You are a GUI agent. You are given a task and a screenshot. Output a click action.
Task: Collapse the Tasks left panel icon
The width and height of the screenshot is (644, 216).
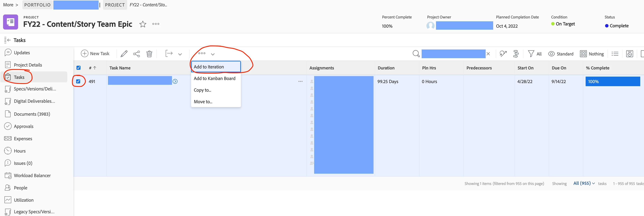coord(7,40)
